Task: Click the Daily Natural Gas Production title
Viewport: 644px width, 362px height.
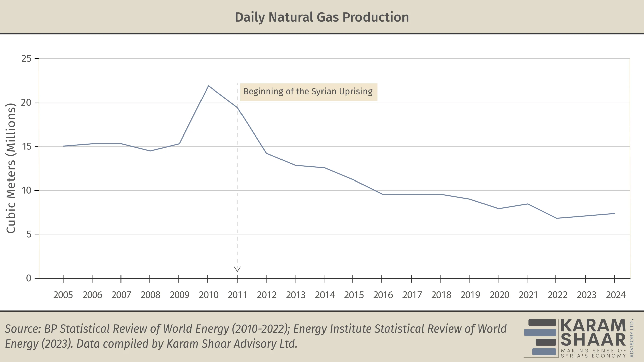Action: pyautogui.click(x=322, y=17)
